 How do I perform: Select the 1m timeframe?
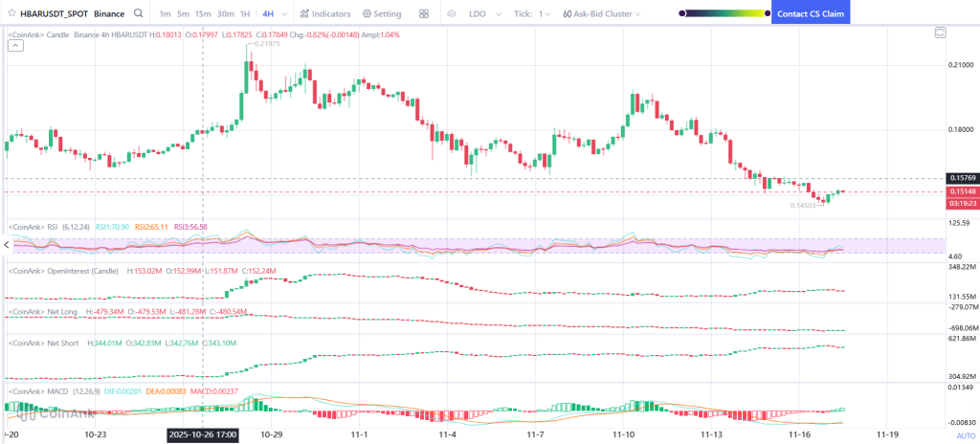click(x=165, y=13)
